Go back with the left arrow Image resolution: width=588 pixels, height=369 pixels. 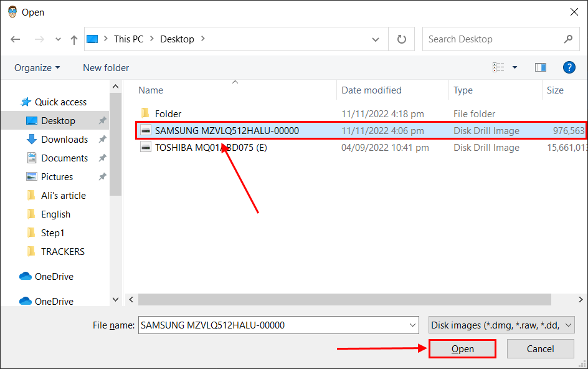[x=16, y=39]
